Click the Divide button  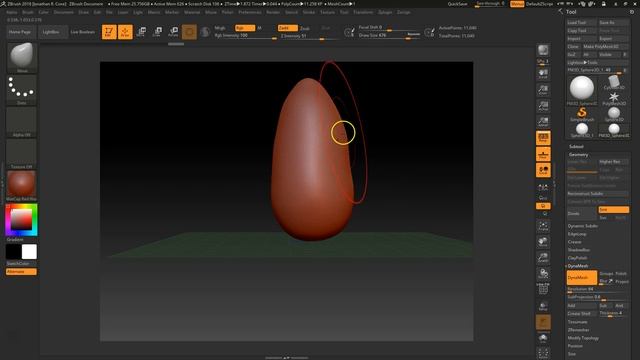[582, 213]
